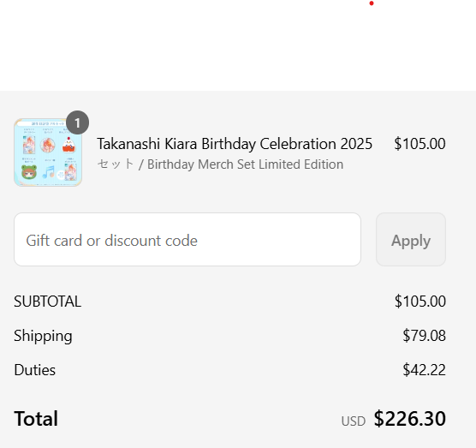This screenshot has height=448, width=476.
Task: Click the music note icon in product thumbnail
Action: coord(48,172)
